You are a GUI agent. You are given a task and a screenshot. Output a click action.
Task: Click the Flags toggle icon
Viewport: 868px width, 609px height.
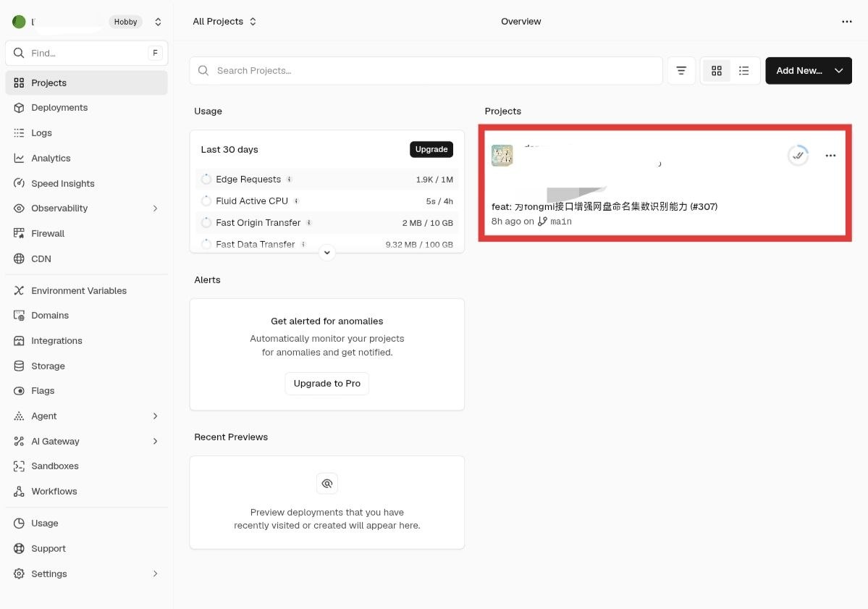click(19, 391)
